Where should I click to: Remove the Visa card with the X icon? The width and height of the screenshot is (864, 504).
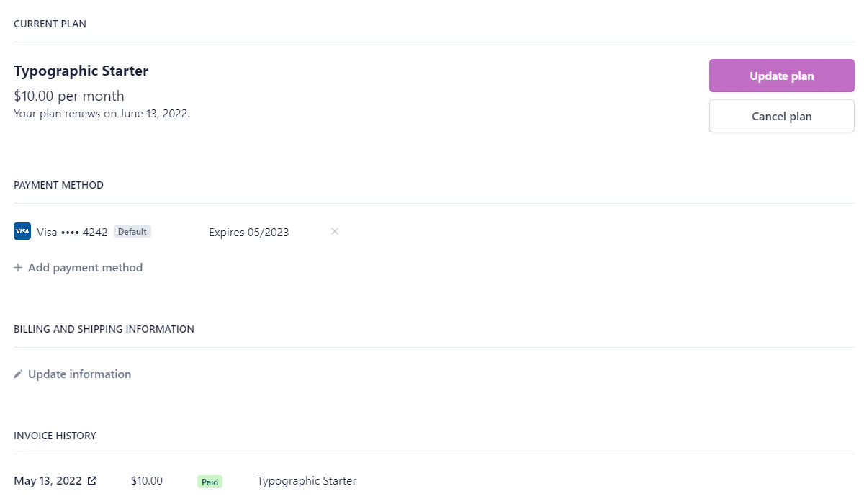335,231
